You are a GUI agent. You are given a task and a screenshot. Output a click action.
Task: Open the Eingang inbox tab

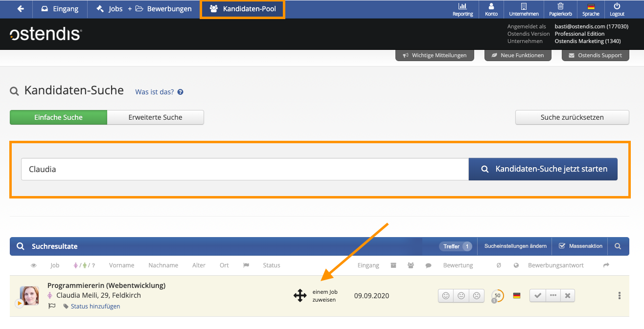(x=59, y=9)
